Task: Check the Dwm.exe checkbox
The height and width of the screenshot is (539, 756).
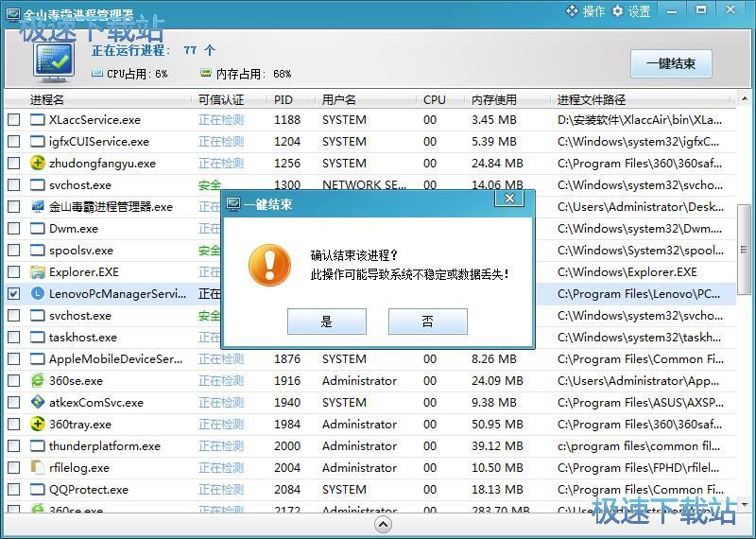Action: click(14, 228)
